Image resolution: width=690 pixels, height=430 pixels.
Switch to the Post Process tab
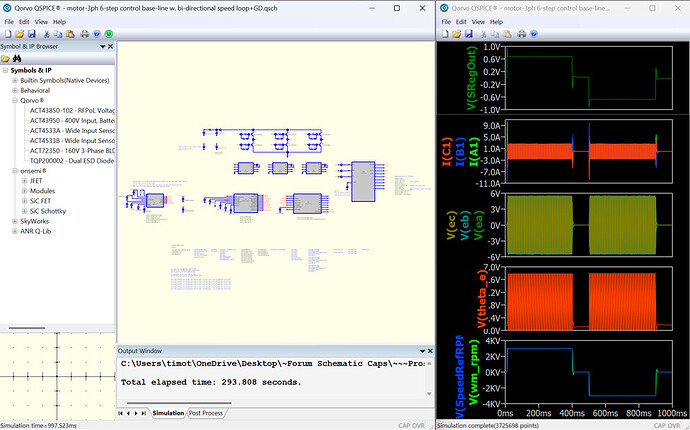coord(206,413)
